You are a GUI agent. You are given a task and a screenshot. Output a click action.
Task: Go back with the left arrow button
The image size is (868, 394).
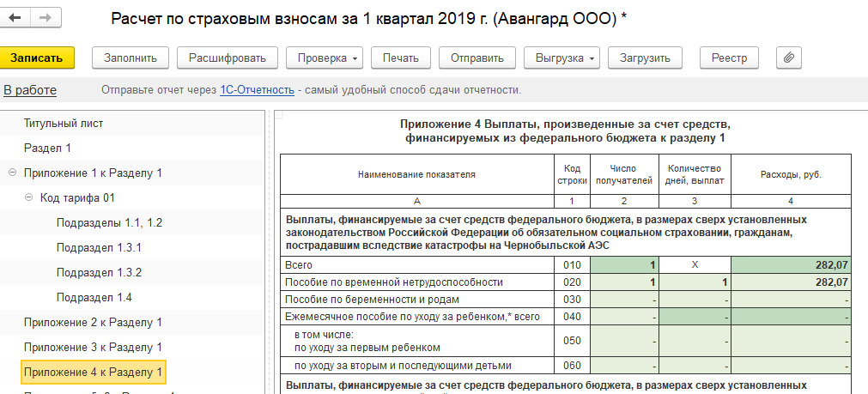coord(15,18)
